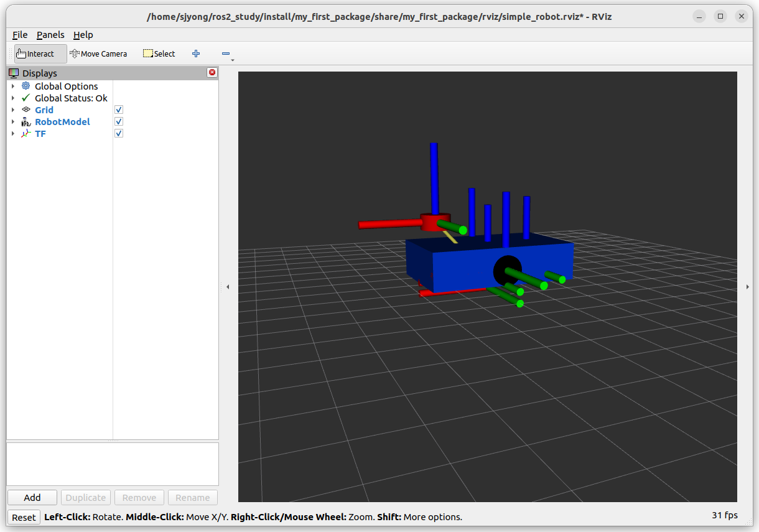Click the TF axes icon
759x532 pixels.
click(x=26, y=133)
